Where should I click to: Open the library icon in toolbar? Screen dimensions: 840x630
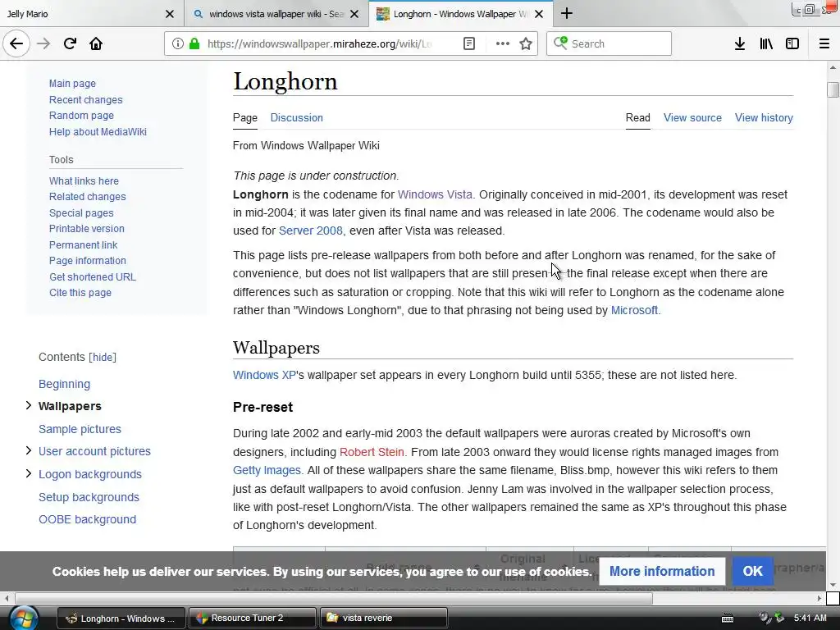(x=766, y=43)
